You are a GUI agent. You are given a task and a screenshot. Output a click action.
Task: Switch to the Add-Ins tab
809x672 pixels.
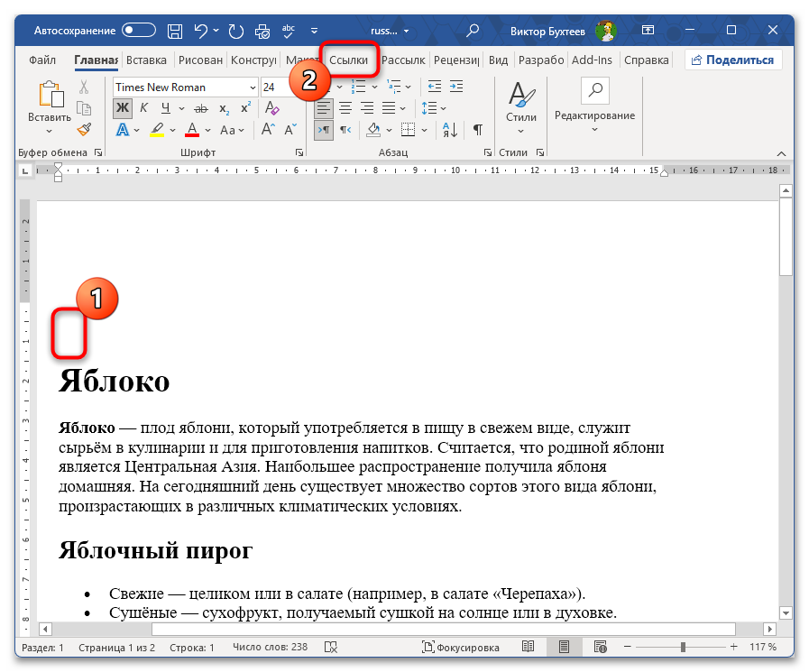click(x=592, y=60)
